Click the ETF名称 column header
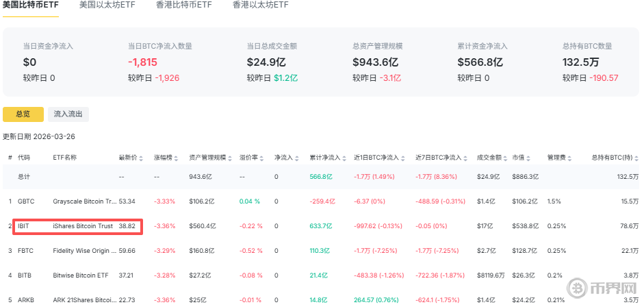The width and height of the screenshot is (644, 307). (64, 158)
